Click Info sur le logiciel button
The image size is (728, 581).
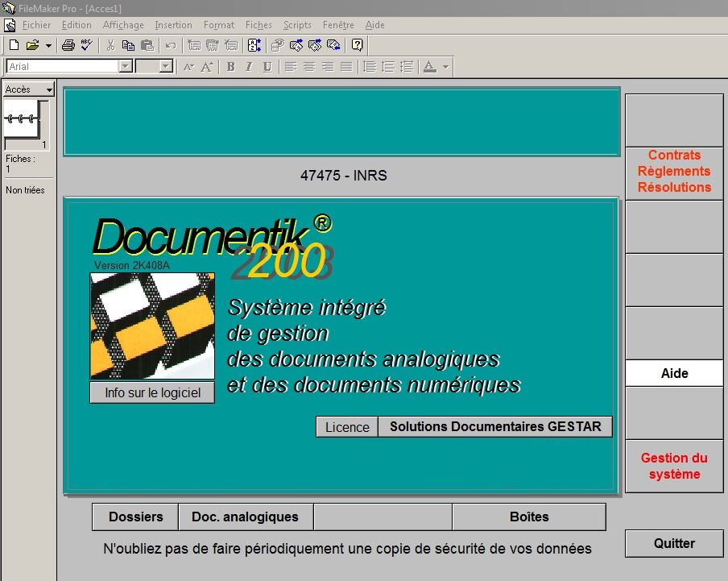152,393
